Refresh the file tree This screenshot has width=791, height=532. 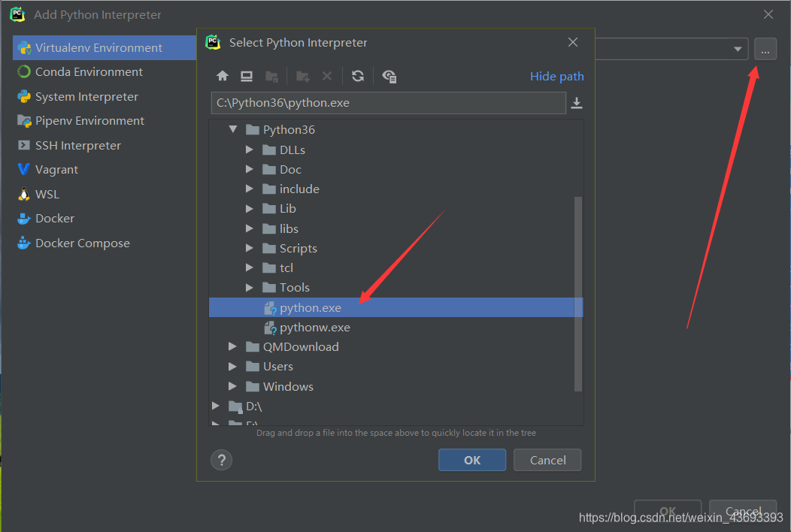coord(358,76)
